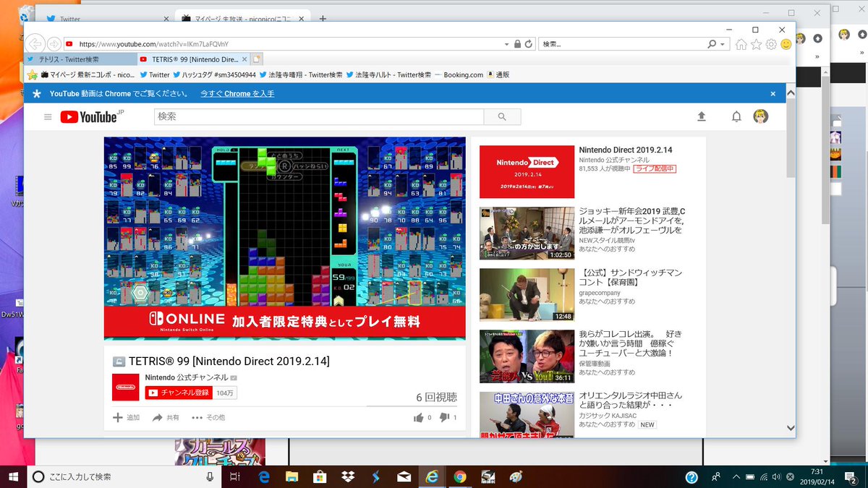Viewport: 868px width, 488px height.
Task: Open オリエンタルラジオ中田さん video title
Action: pos(630,401)
